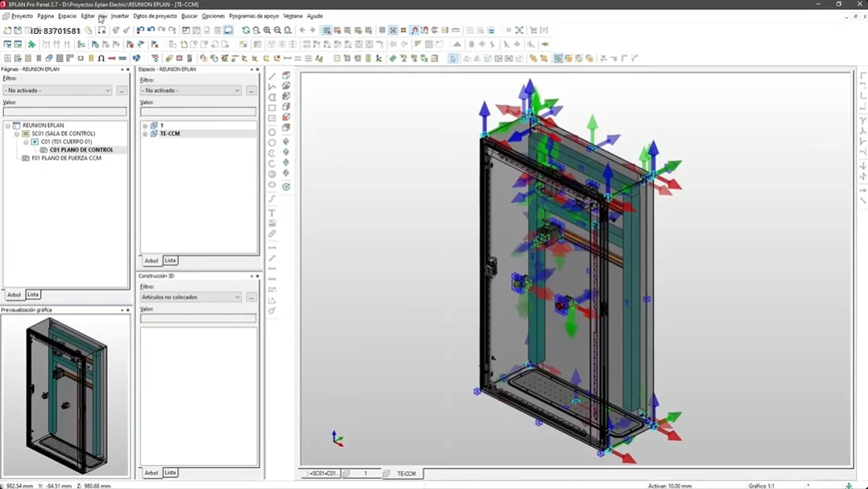Viewport: 868px width, 489px height.
Task: Click the green puzzle piece icon
Action: [x=31, y=44]
